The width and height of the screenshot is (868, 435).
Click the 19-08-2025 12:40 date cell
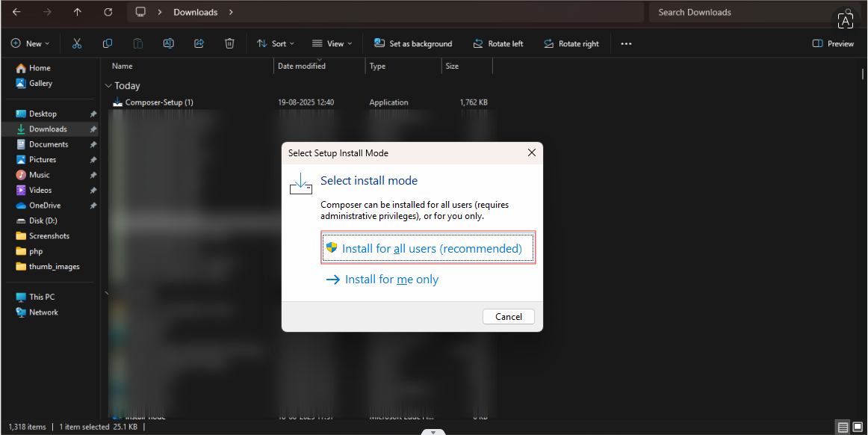306,102
